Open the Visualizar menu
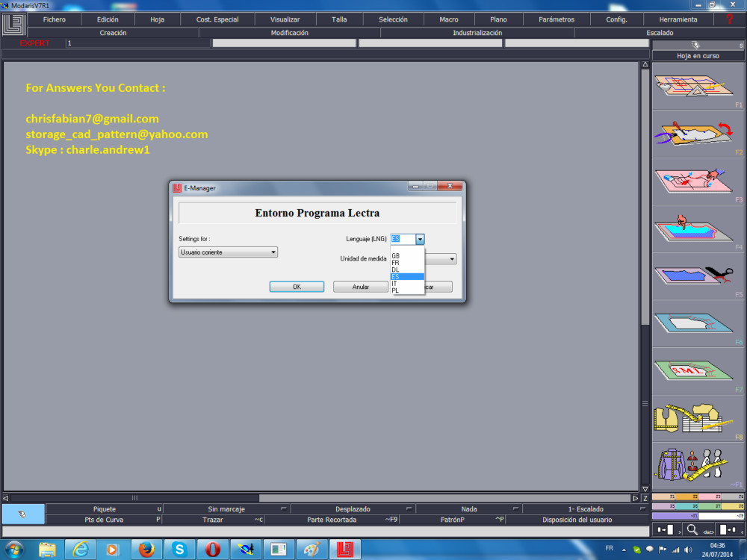 (285, 19)
